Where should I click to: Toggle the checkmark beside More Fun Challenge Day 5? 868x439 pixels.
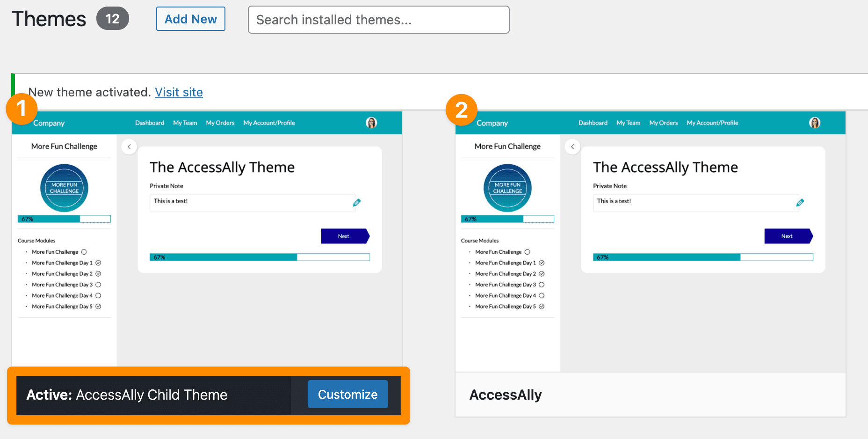[x=98, y=306]
